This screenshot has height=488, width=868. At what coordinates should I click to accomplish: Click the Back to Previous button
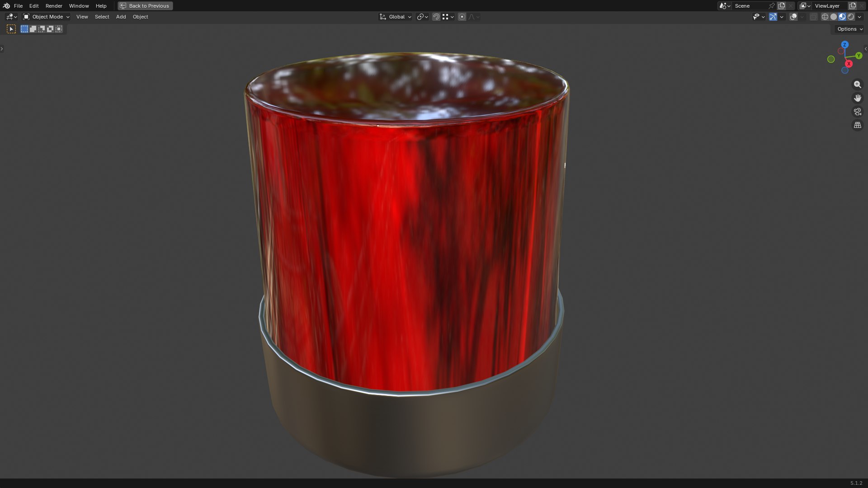point(145,6)
